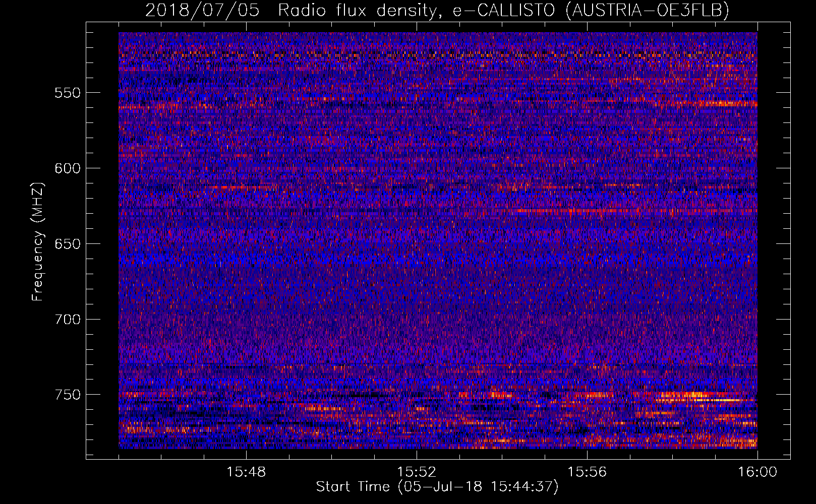The height and width of the screenshot is (504, 816).
Task: Click the 15:56 time tick label
Action: click(587, 472)
